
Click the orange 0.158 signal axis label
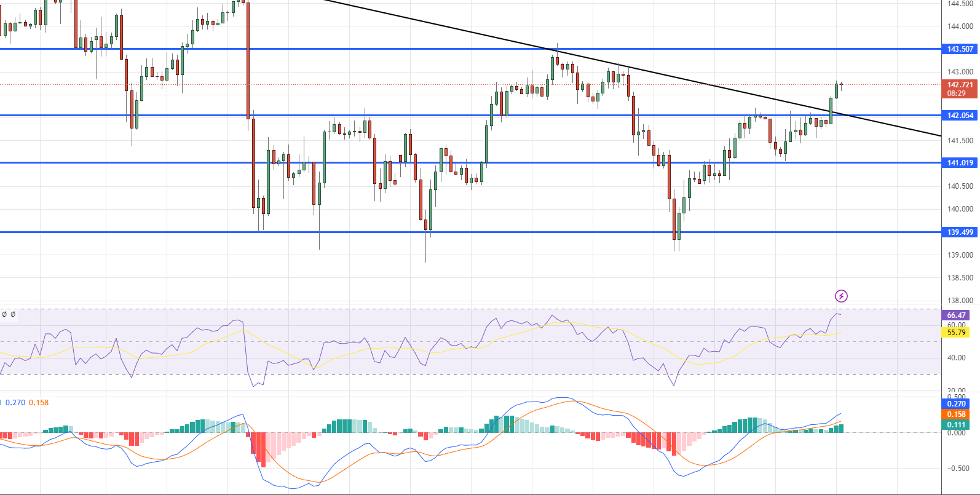pos(956,414)
